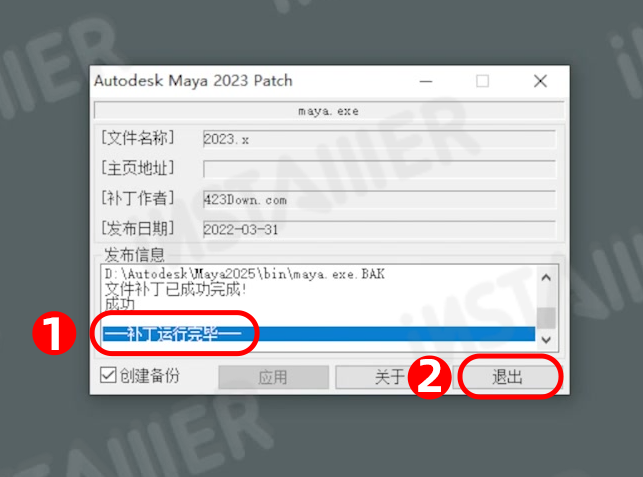Viewport: 643px width, 477px height.
Task: Click the maya.exe target file bar
Action: click(x=329, y=111)
